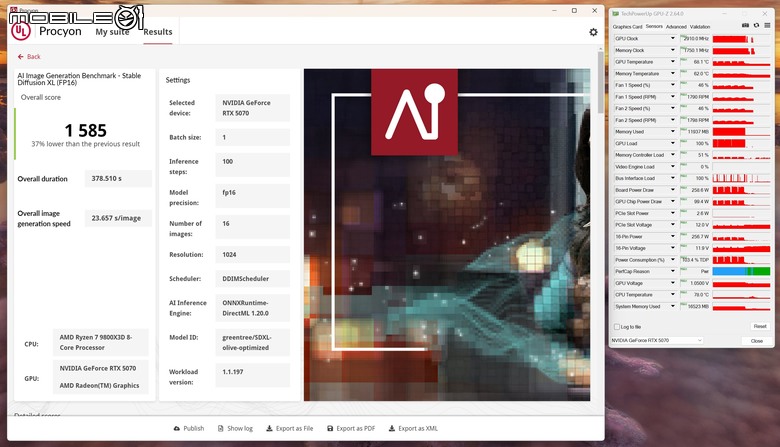Click the 23.657 s/image value
The height and width of the screenshot is (447, 780).
(x=118, y=218)
